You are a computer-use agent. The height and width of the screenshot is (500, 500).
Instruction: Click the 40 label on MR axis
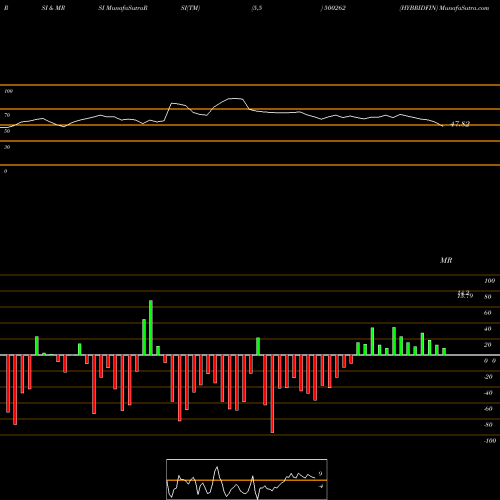point(488,329)
